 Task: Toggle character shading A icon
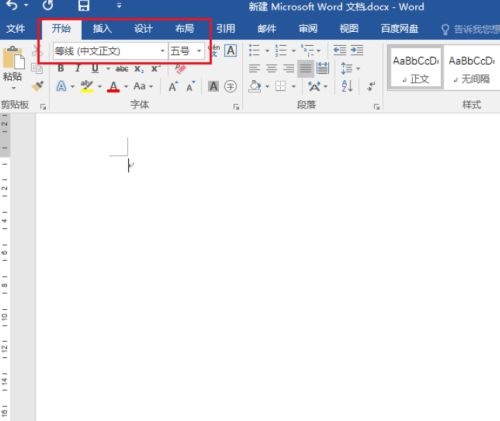tap(213, 86)
